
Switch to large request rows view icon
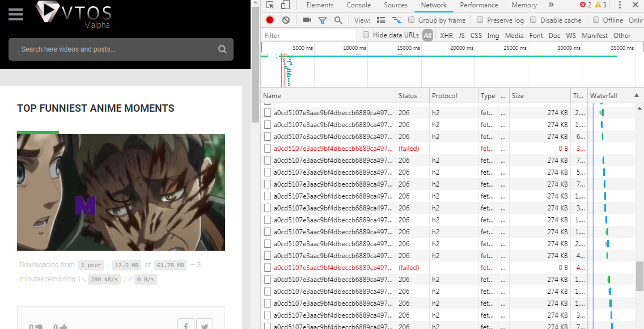tap(381, 20)
